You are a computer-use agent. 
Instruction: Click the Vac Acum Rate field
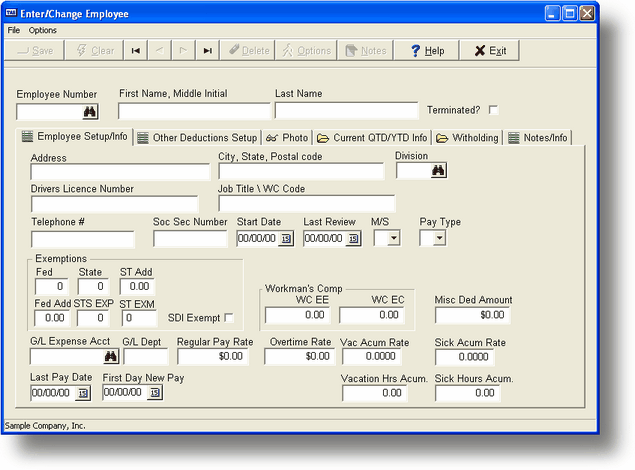(x=371, y=357)
